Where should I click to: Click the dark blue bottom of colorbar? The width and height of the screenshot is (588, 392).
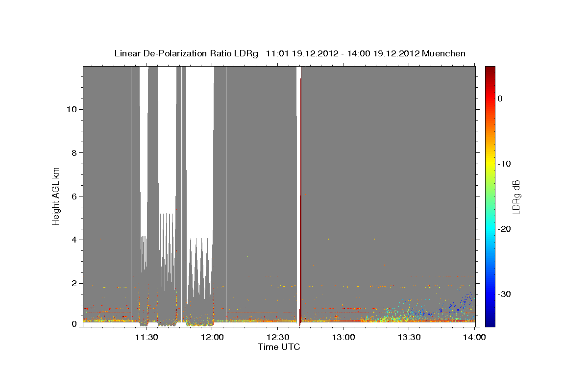(x=490, y=321)
